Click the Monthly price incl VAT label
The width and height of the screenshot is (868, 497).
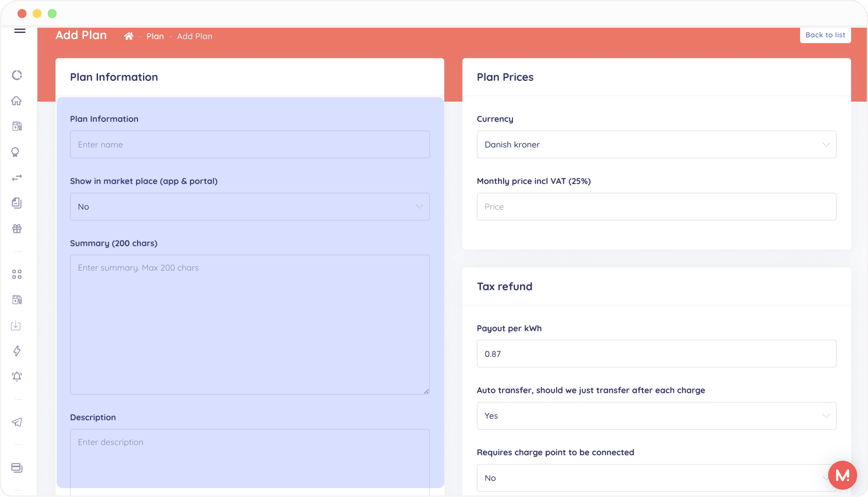(534, 181)
